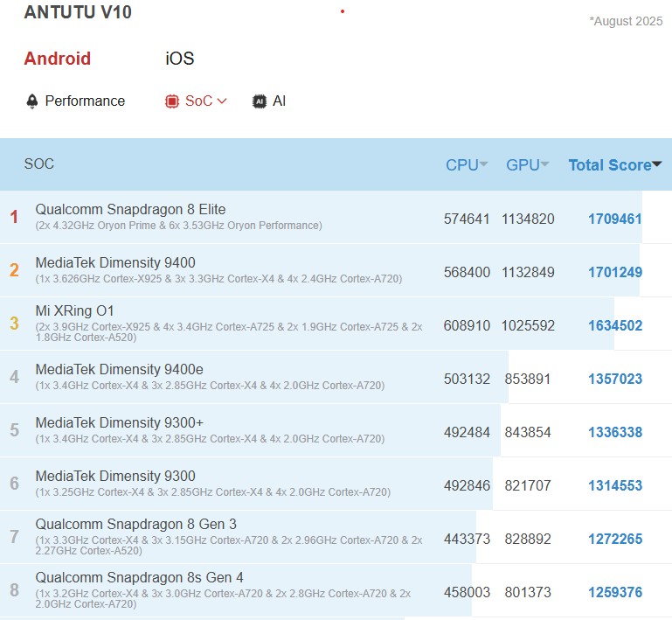Click total score 1314553
Image resolution: width=672 pixels, height=620 pixels.
(x=615, y=486)
